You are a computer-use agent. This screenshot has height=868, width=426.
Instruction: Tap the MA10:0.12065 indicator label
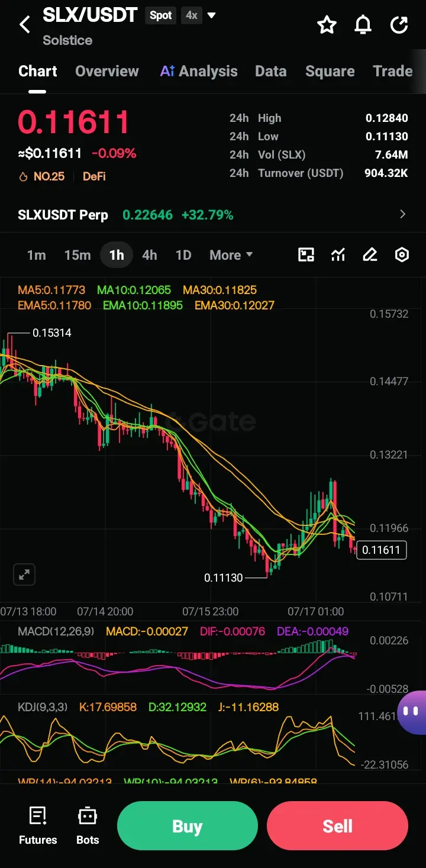134,291
